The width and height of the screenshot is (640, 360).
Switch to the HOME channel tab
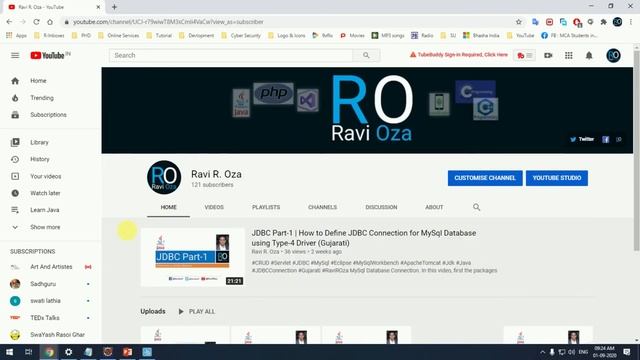(x=168, y=207)
